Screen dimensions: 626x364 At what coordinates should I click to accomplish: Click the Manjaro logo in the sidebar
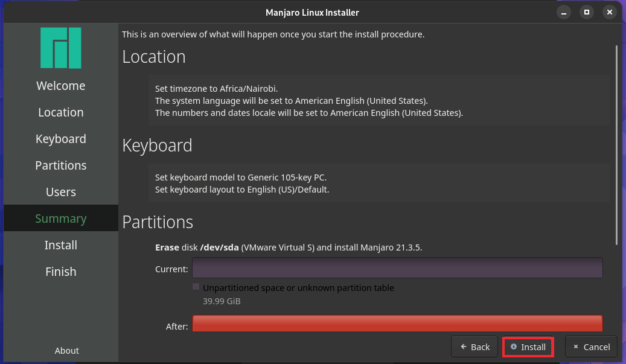(60, 48)
